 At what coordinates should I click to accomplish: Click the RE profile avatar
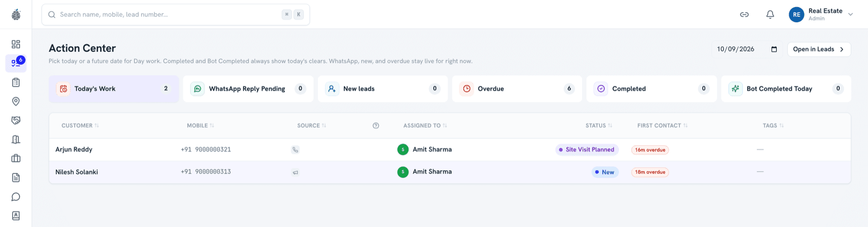coord(796,15)
